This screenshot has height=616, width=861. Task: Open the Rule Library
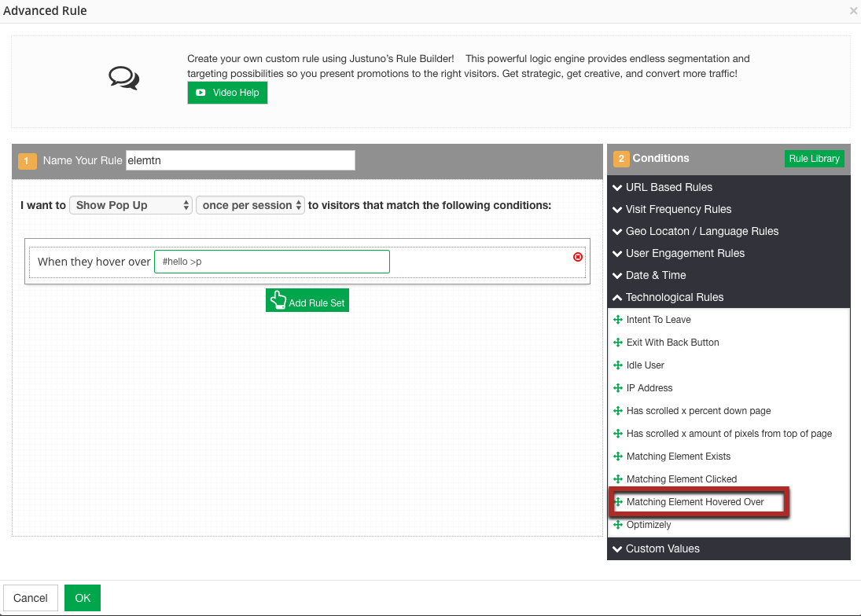point(814,159)
